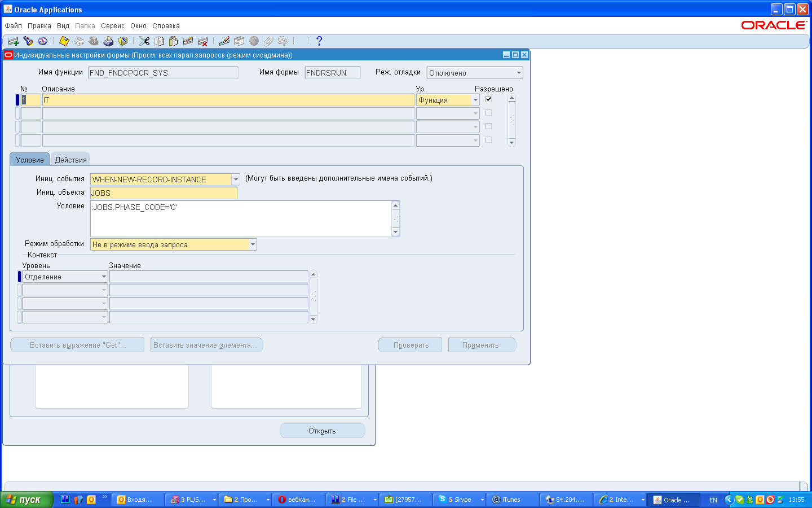
Task: Open the fourth Уровень context dropdown
Action: pos(104,317)
